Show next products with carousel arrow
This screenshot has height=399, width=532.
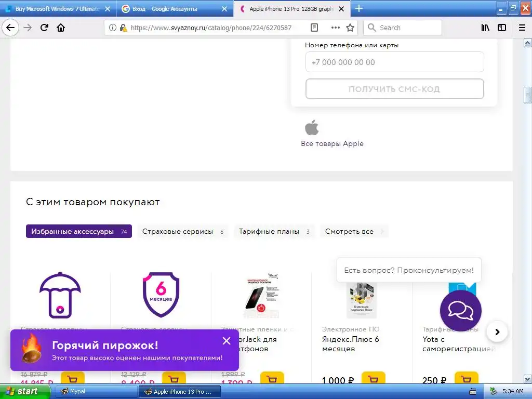pos(497,332)
